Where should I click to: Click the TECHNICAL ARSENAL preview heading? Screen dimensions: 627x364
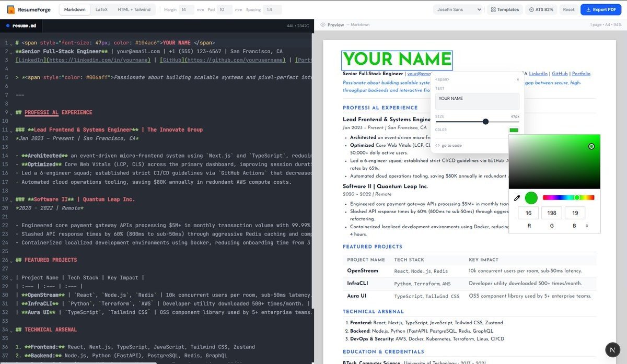pos(374,312)
